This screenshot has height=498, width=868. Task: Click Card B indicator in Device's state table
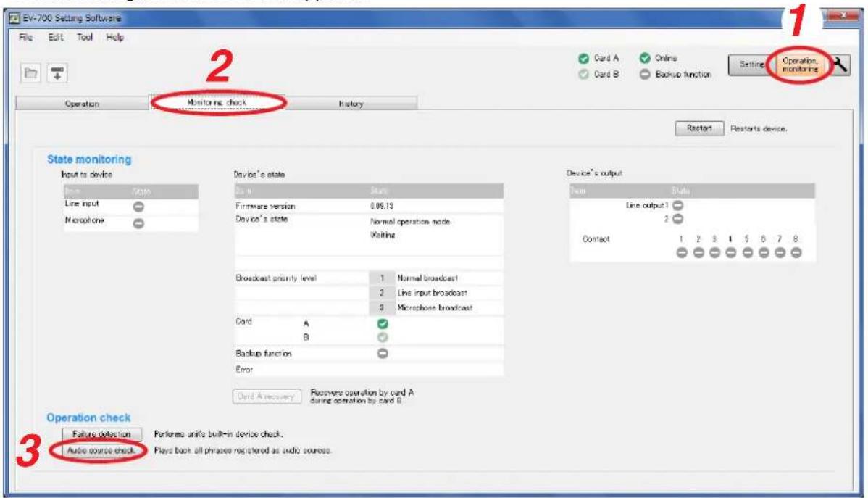tap(383, 337)
